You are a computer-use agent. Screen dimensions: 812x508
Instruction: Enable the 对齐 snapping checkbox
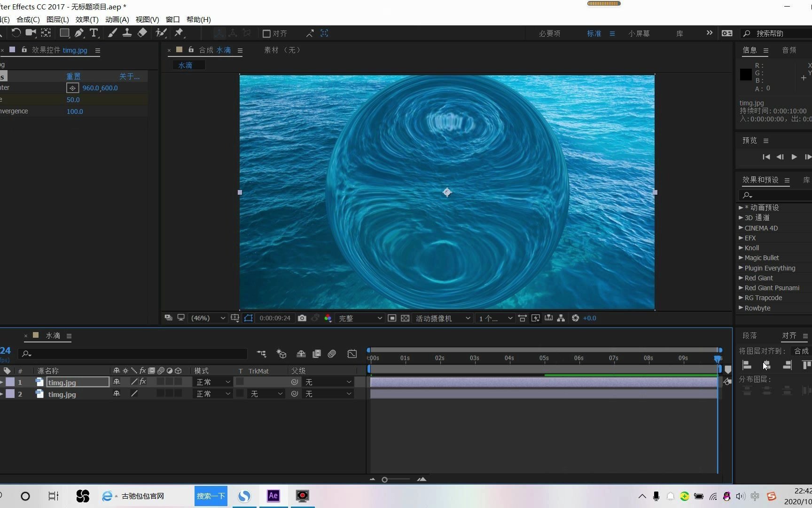click(266, 33)
